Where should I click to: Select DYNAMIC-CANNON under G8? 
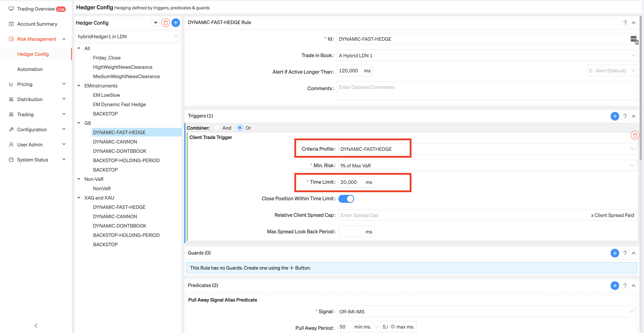[115, 142]
